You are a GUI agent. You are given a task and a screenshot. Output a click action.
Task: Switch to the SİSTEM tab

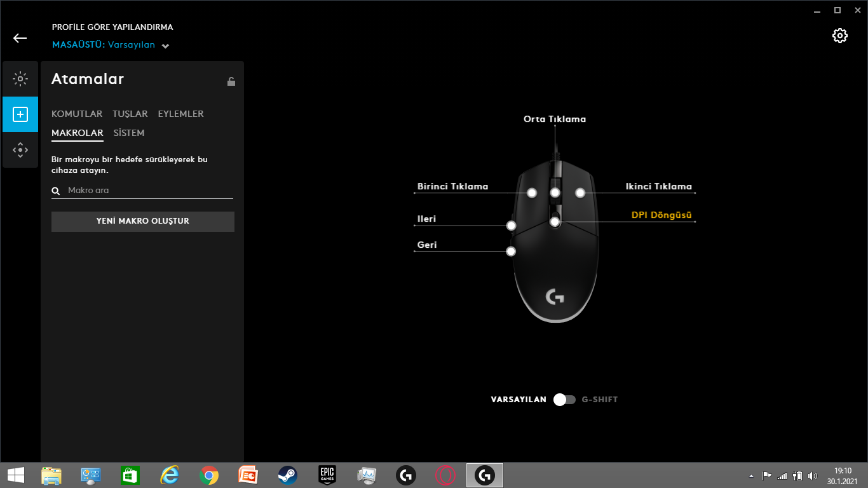pos(129,133)
